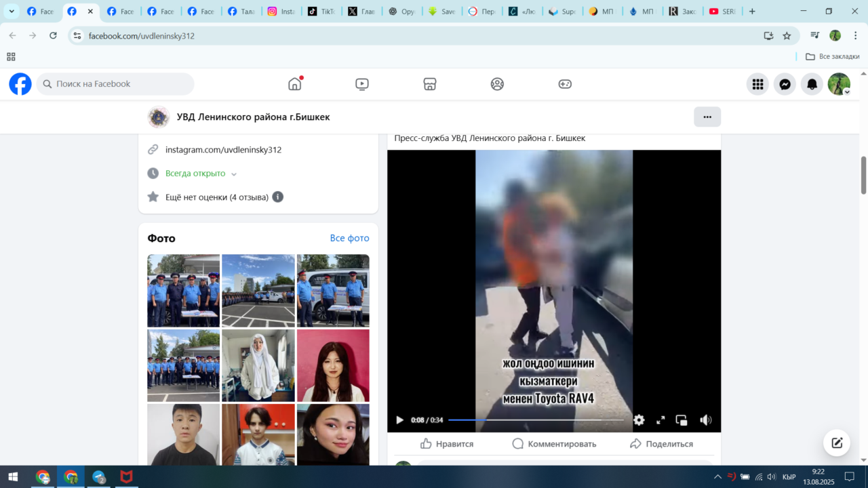The width and height of the screenshot is (868, 488).
Task: Switch to the TikTok browser tab
Action: pos(321,12)
